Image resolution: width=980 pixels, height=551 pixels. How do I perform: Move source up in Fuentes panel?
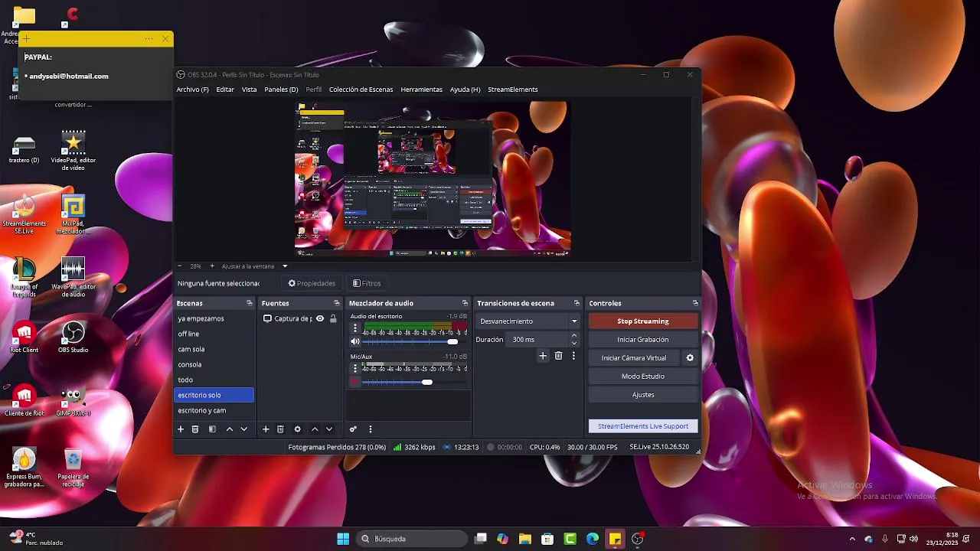(x=315, y=429)
